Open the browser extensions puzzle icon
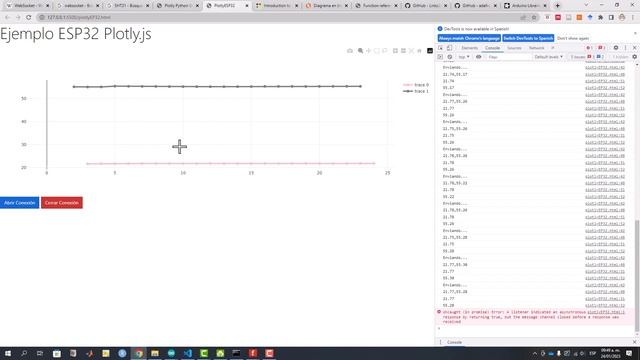 pos(600,17)
